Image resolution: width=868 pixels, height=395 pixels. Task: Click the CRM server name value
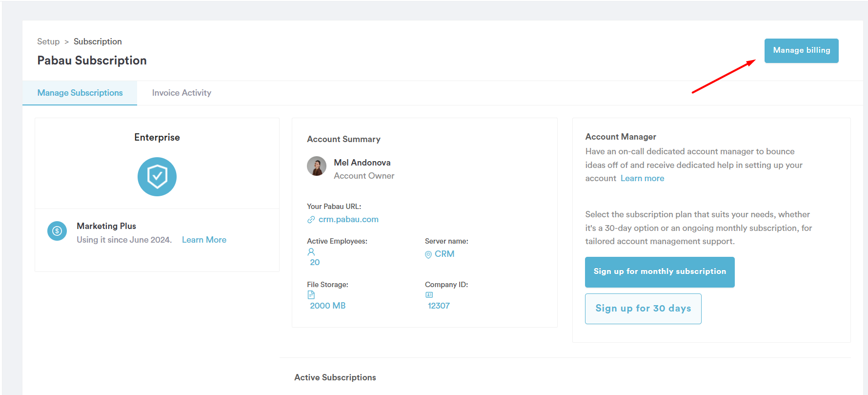pyautogui.click(x=444, y=254)
